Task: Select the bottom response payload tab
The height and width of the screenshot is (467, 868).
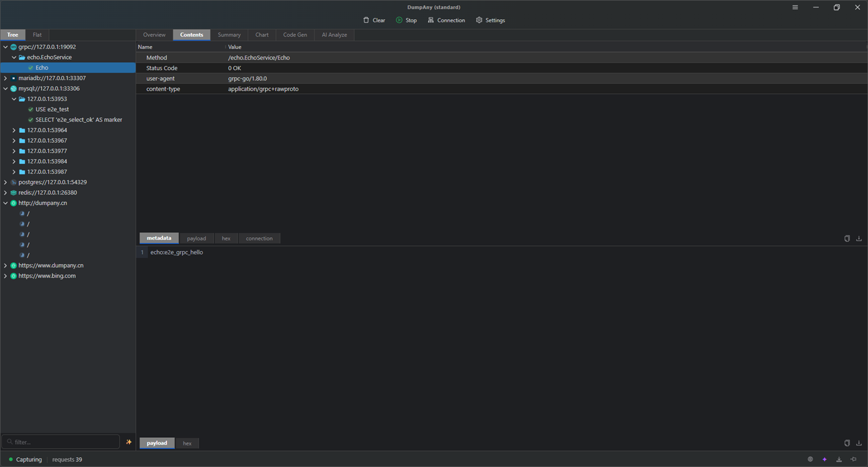Action: click(x=157, y=443)
